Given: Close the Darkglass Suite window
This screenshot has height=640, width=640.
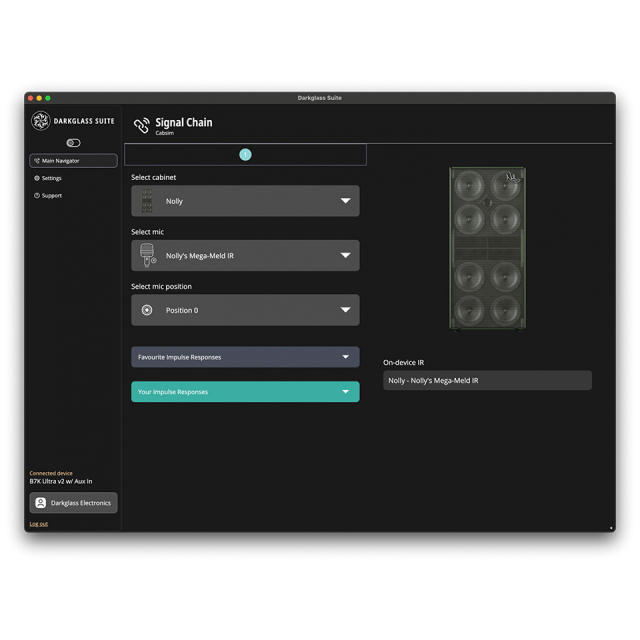Looking at the screenshot, I should (x=31, y=98).
